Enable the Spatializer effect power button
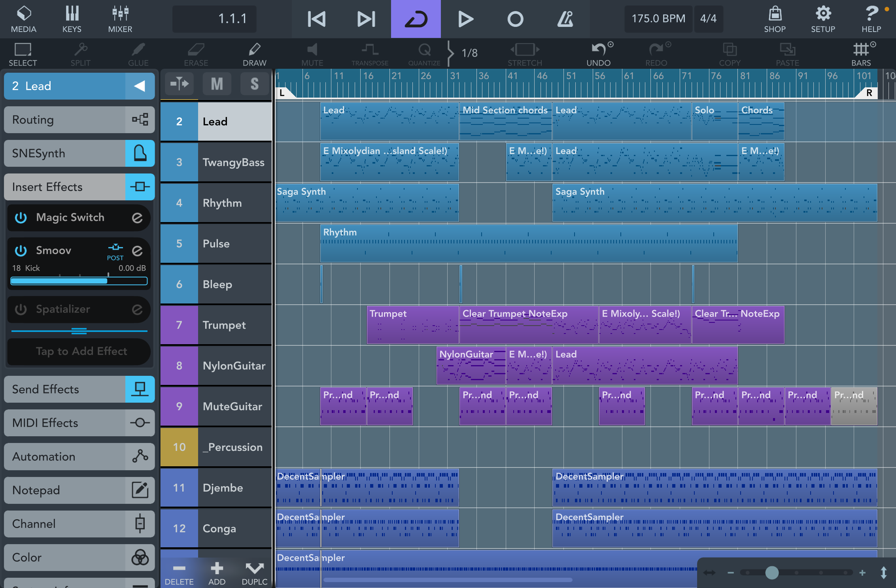This screenshot has height=588, width=896. point(21,309)
